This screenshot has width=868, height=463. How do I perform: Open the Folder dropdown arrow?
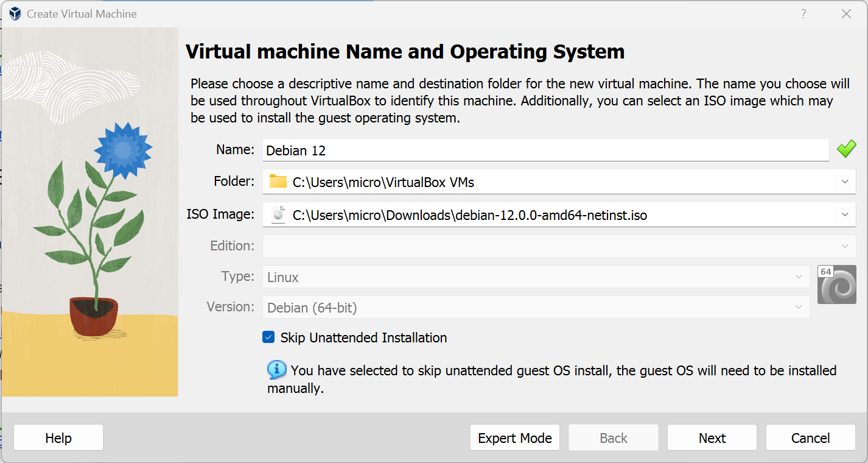coord(845,182)
